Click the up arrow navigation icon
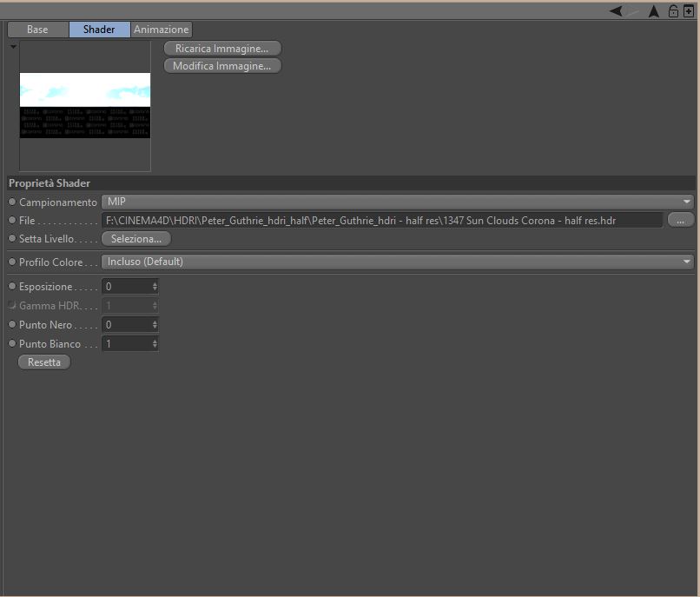 point(654,11)
